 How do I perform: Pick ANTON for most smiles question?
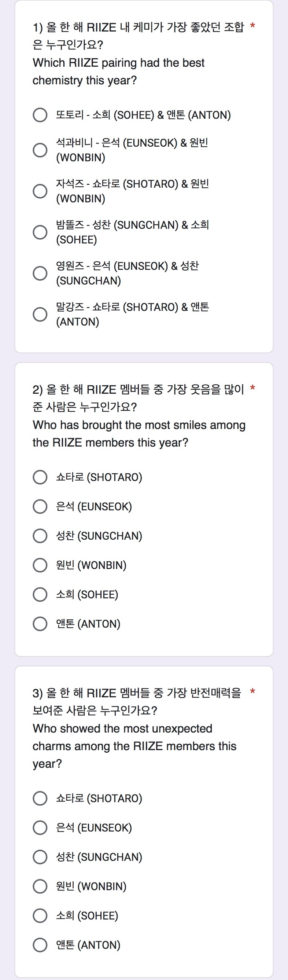click(40, 624)
